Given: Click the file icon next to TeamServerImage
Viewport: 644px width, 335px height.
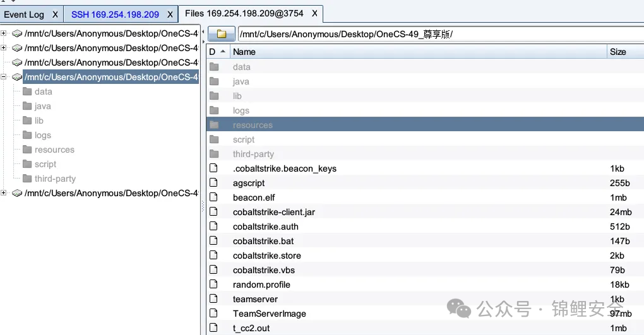Looking at the screenshot, I should coord(213,314).
